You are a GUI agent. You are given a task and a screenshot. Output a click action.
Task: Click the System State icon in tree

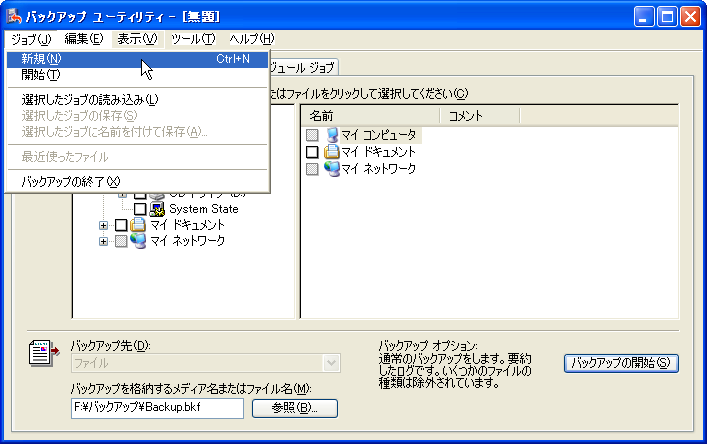[x=157, y=209]
